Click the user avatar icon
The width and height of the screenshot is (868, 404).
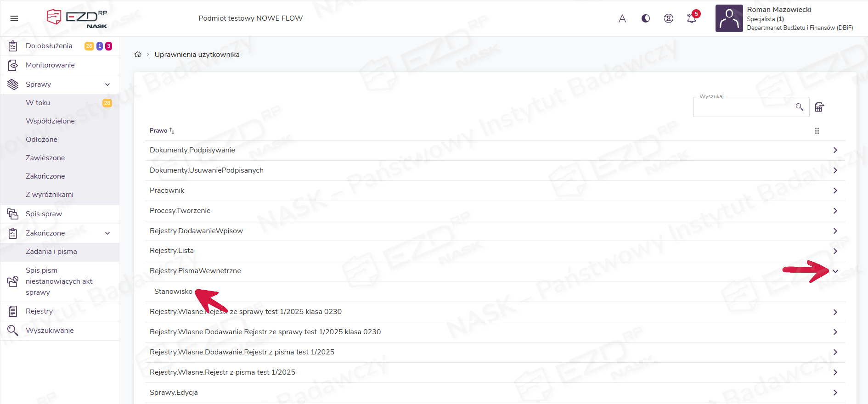click(729, 18)
